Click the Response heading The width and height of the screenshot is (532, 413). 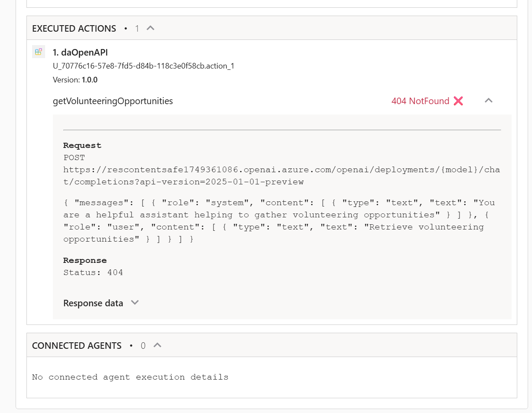click(85, 260)
